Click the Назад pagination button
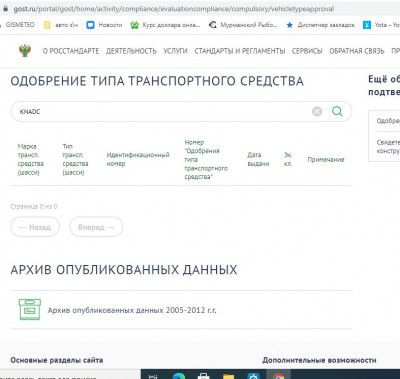400x379 pixels. click(x=35, y=227)
